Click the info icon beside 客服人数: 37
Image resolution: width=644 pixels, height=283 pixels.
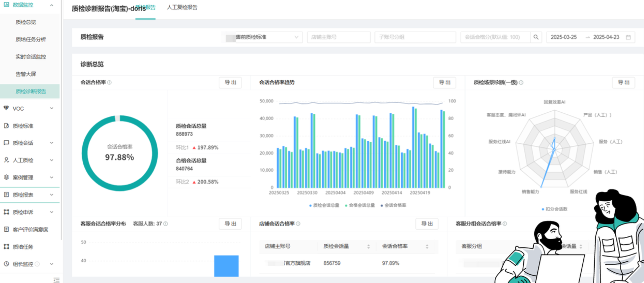click(166, 224)
